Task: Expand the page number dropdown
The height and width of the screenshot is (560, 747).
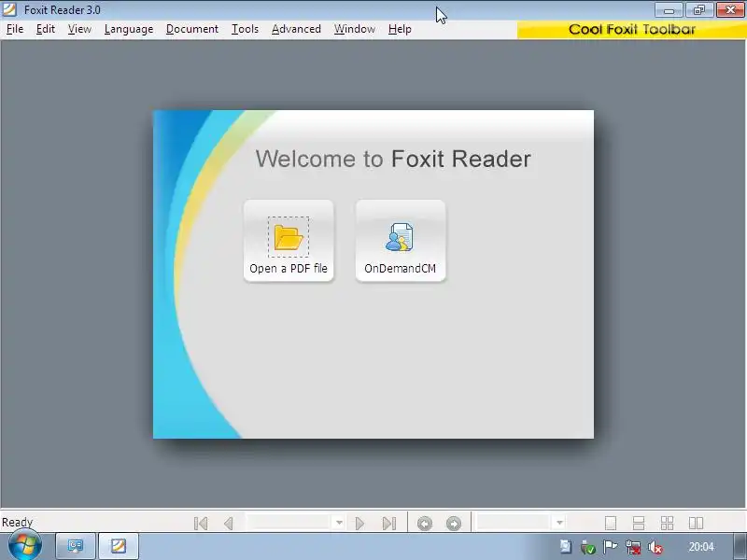Action: click(339, 523)
